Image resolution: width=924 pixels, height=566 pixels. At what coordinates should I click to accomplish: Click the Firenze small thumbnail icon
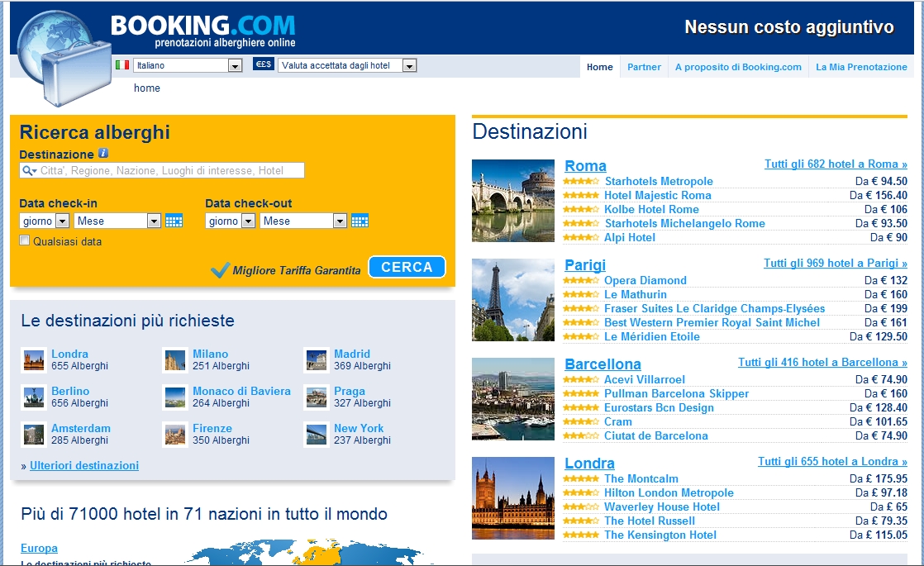click(175, 434)
